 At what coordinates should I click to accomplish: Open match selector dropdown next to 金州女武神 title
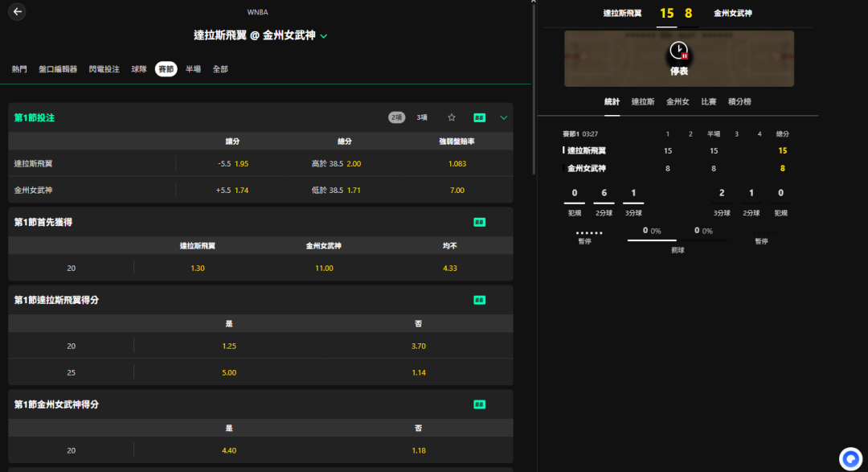[324, 36]
